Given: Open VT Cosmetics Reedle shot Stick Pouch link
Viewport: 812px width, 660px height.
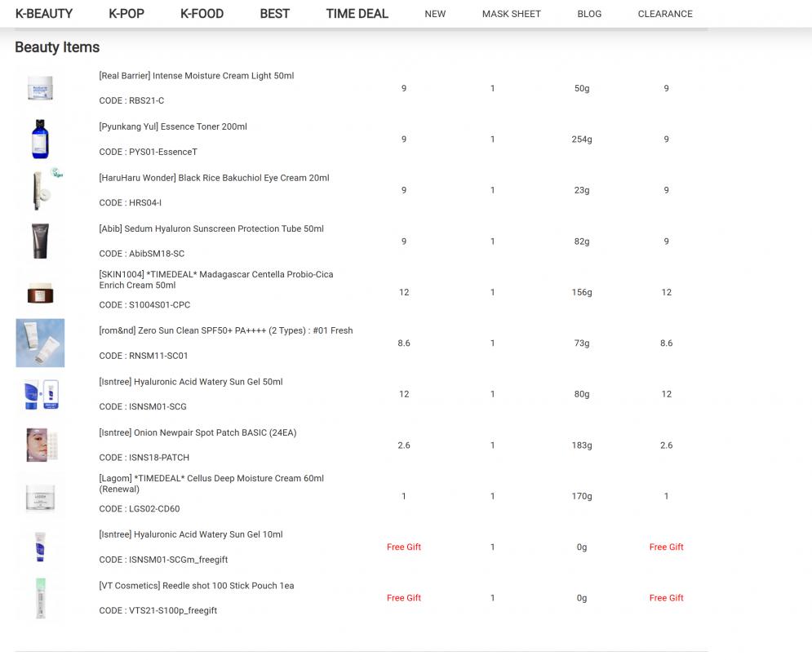Looking at the screenshot, I should tap(197, 586).
